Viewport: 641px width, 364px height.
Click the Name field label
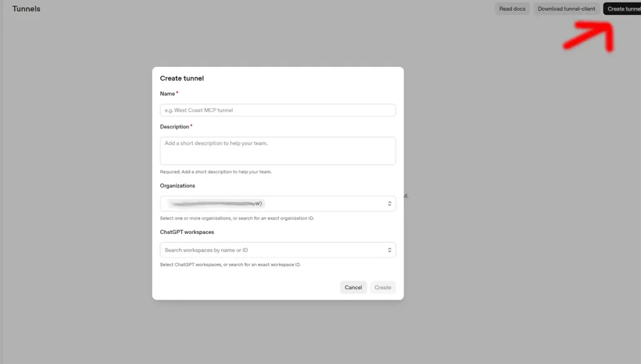click(167, 94)
